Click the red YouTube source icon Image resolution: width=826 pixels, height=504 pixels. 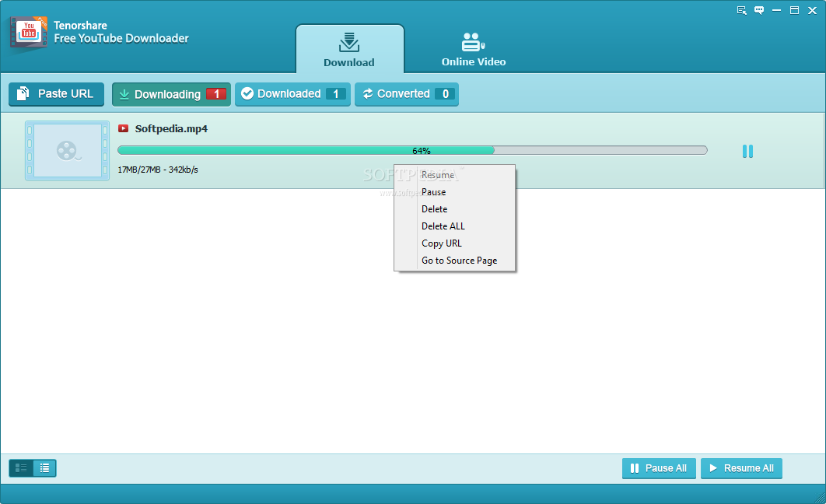[x=123, y=128]
